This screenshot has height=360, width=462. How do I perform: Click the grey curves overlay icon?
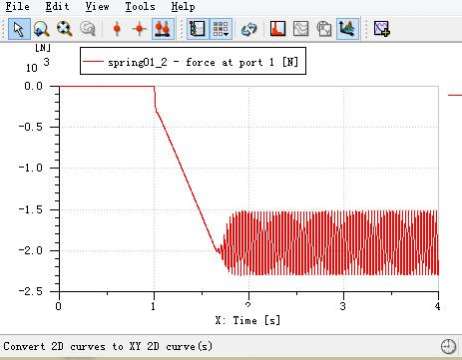[301, 29]
